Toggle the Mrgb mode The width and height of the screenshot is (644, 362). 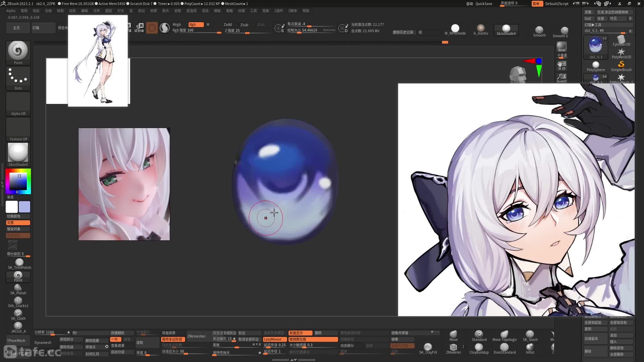click(177, 24)
